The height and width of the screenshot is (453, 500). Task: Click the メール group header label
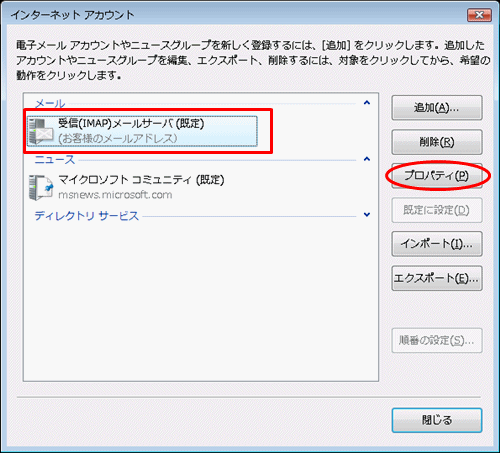click(50, 104)
